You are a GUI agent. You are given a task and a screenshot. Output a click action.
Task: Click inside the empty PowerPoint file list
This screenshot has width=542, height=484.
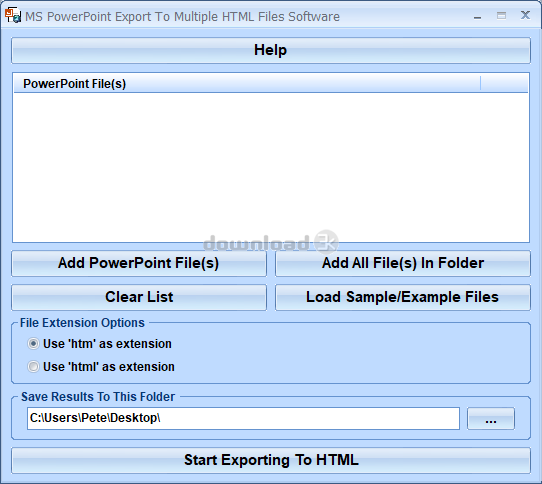271,167
